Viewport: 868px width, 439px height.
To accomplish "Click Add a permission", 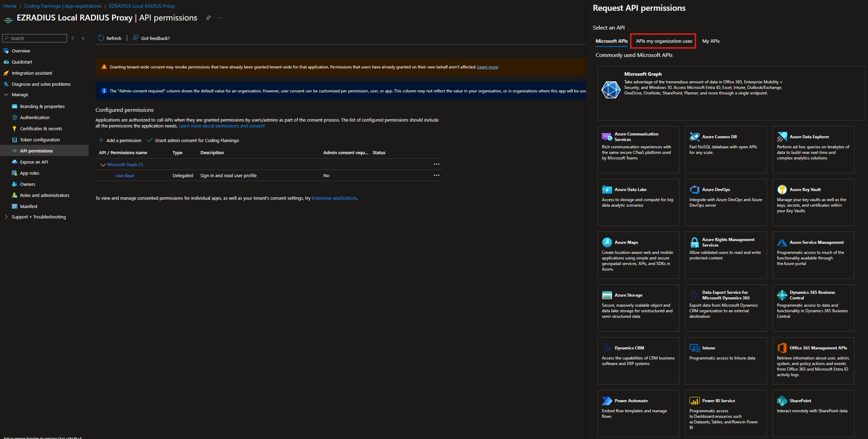I will tap(120, 140).
